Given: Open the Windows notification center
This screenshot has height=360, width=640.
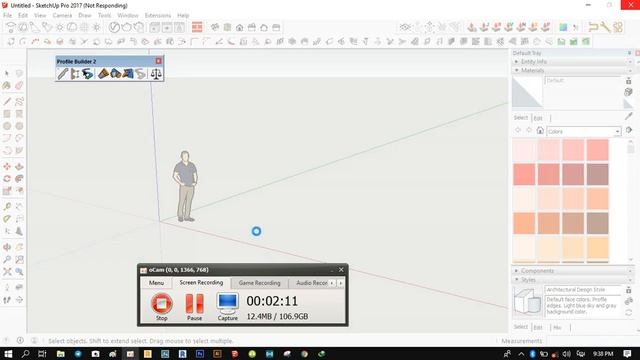Looking at the screenshot, I should (x=627, y=353).
